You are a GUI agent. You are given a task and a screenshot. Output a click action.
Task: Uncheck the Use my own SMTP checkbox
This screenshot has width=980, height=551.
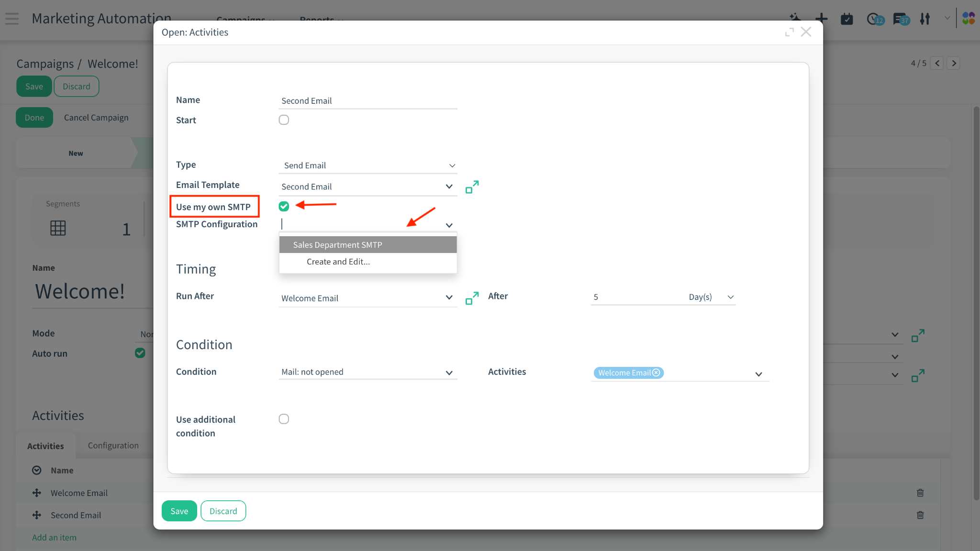284,206
